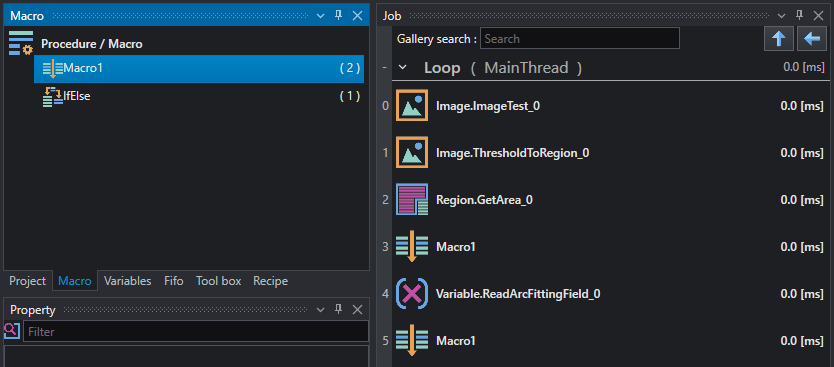Collapse the Loop MainThread chevron
The width and height of the screenshot is (834, 367).
click(x=403, y=68)
